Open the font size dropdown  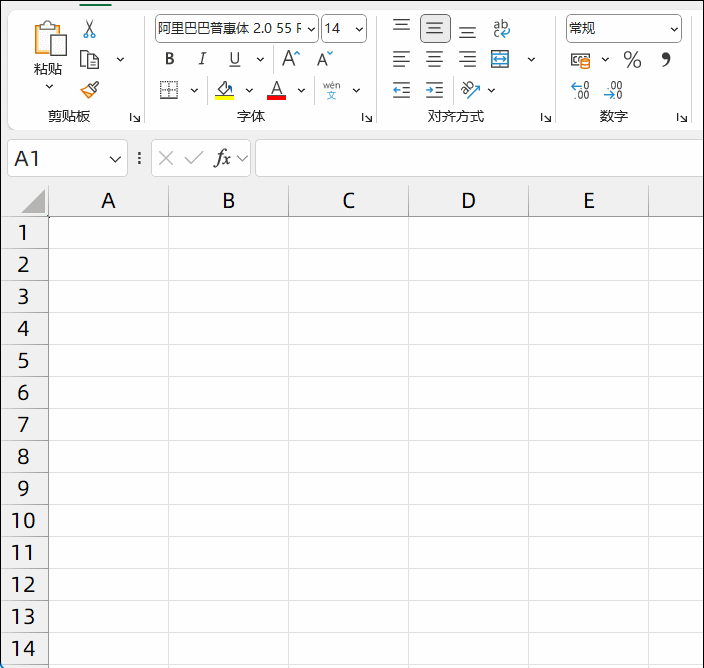pos(358,29)
